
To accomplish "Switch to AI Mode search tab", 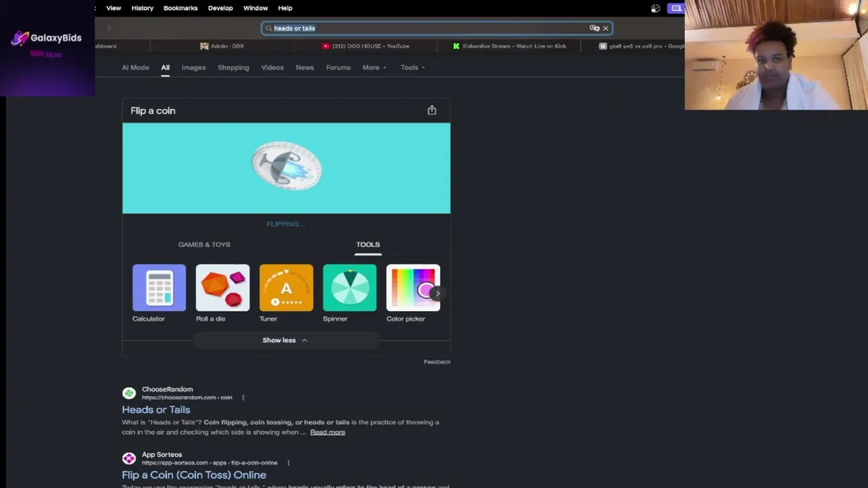I will point(136,68).
